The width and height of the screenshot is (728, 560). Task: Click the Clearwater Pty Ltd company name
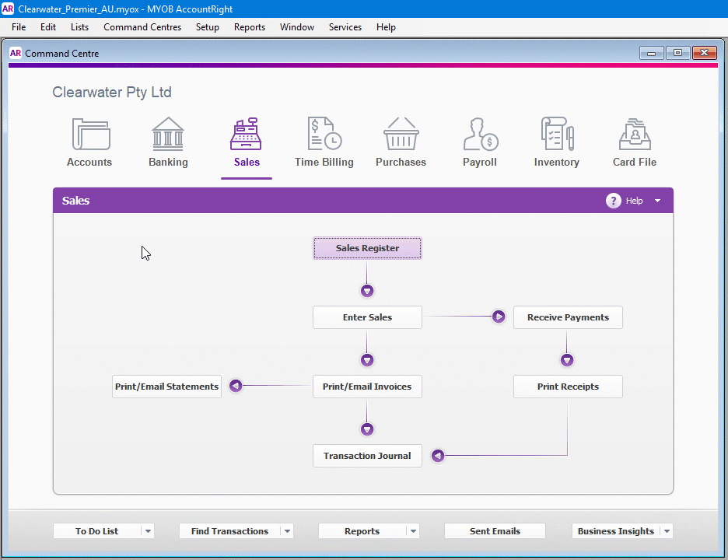click(x=112, y=92)
